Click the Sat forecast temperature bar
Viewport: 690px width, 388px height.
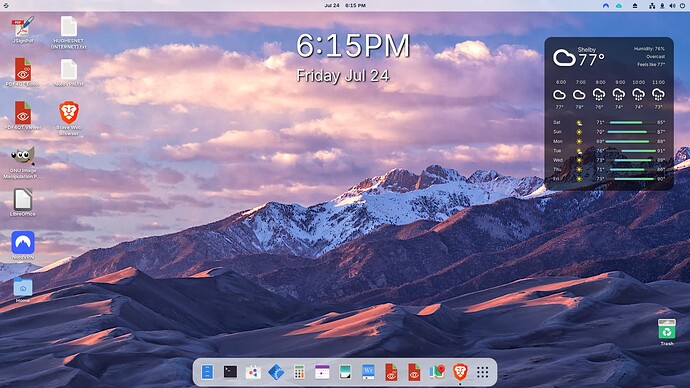(x=626, y=123)
